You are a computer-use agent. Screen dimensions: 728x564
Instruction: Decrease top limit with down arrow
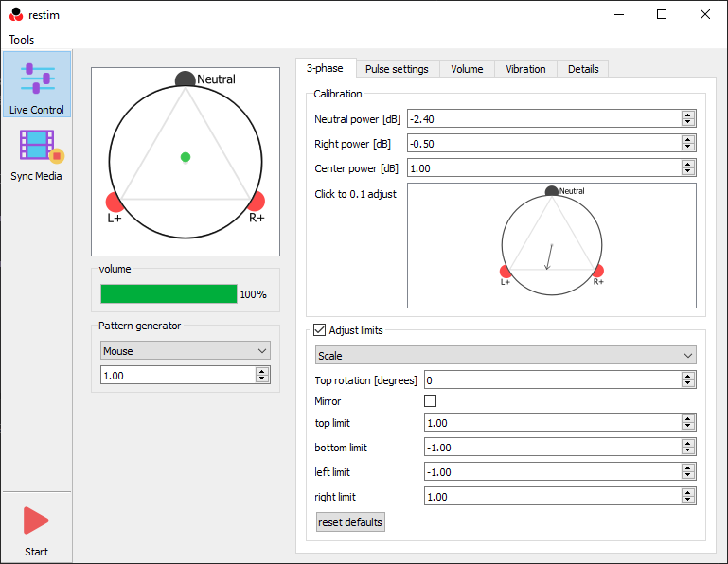pos(688,427)
